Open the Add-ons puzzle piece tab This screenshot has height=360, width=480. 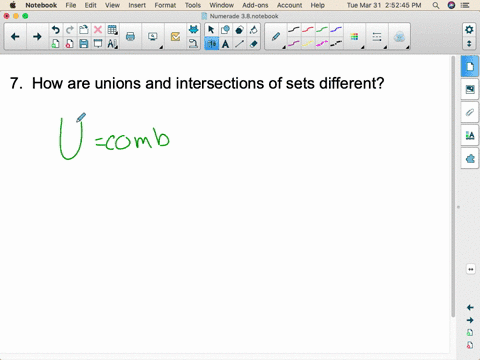tap(470, 159)
